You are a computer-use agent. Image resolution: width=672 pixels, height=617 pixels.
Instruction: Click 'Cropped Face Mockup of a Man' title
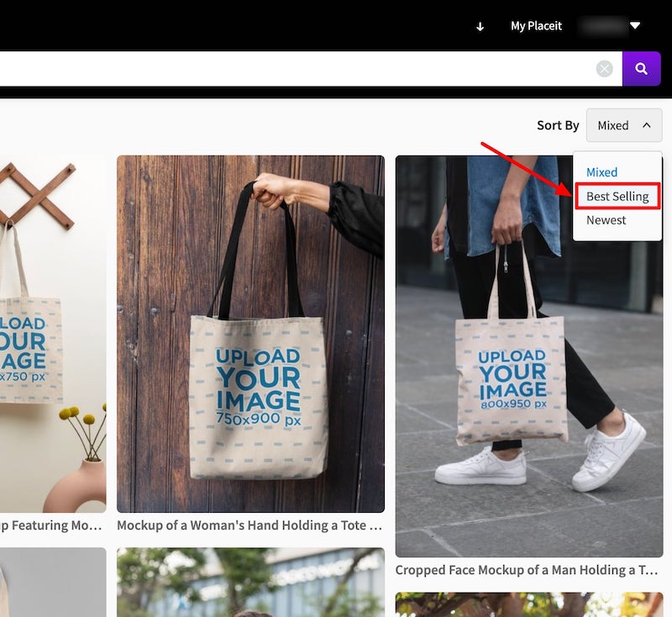click(x=527, y=570)
